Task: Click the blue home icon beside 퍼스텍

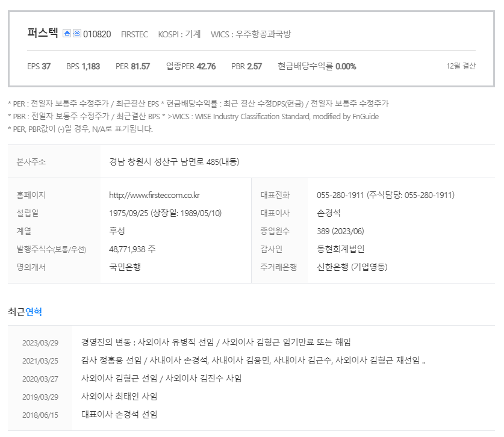Action: [x=67, y=33]
